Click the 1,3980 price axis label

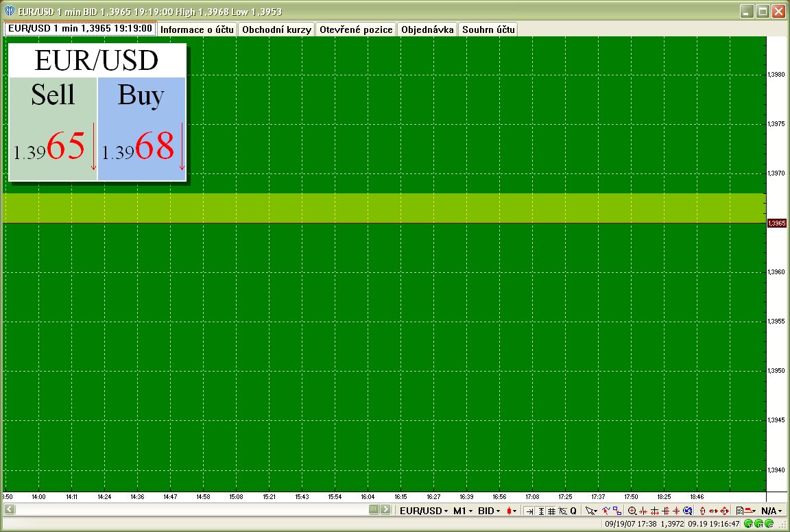(x=776, y=75)
